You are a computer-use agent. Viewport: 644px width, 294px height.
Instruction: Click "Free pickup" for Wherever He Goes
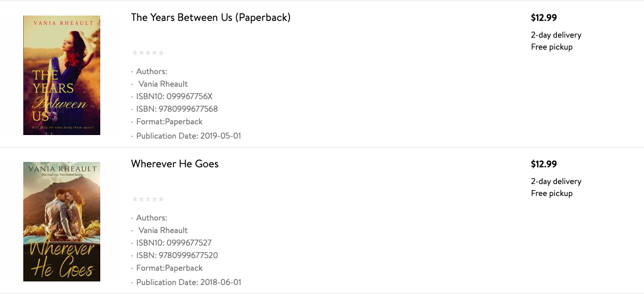click(x=551, y=193)
